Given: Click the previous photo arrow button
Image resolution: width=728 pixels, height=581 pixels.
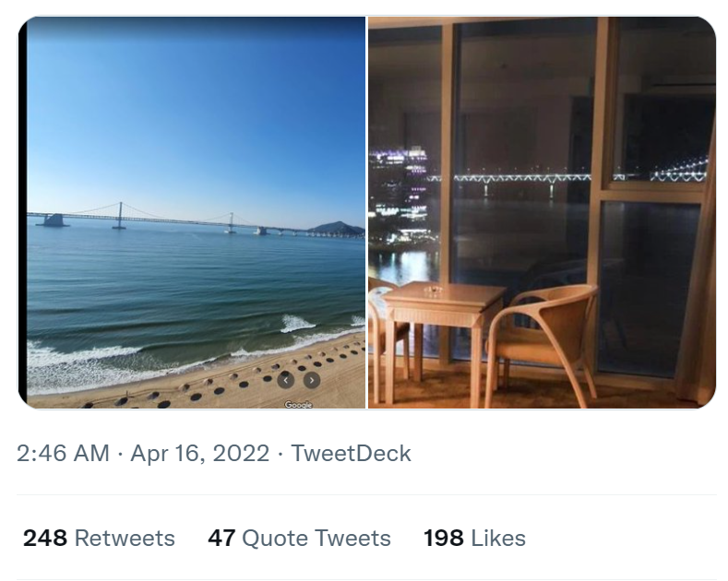Looking at the screenshot, I should (x=286, y=380).
